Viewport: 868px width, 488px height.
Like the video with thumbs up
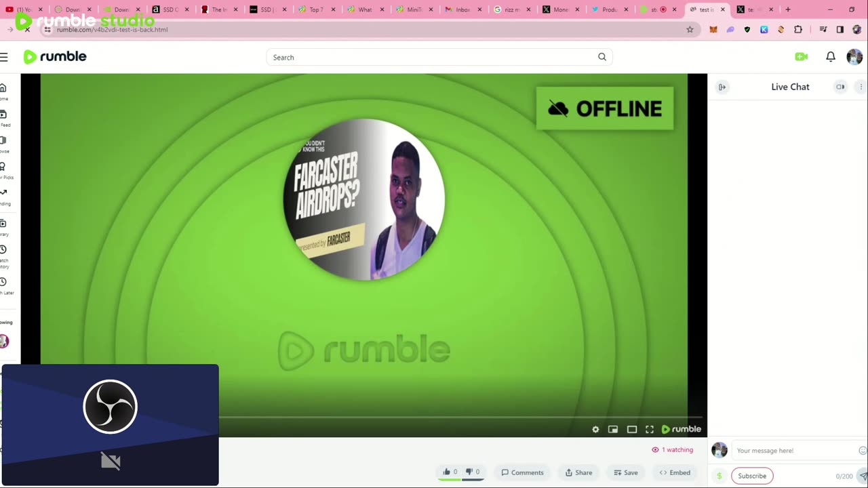coord(450,472)
